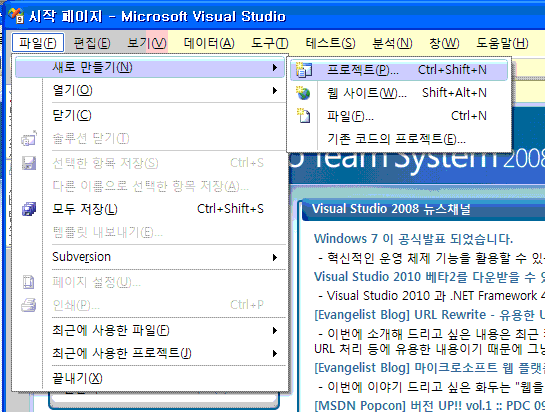Select 모두 저장(L) menu entry

pos(150,209)
